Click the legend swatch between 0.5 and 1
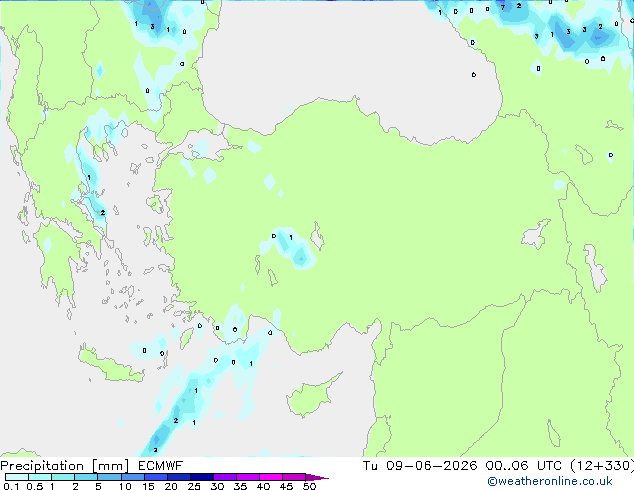This screenshot has width=634, height=490. (x=40, y=477)
